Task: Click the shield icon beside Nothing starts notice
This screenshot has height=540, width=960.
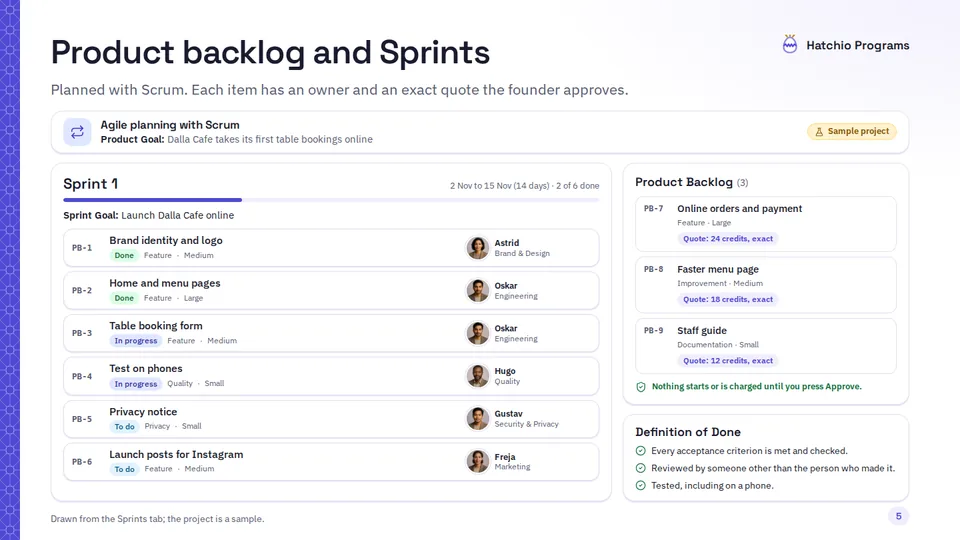Action: click(x=641, y=387)
